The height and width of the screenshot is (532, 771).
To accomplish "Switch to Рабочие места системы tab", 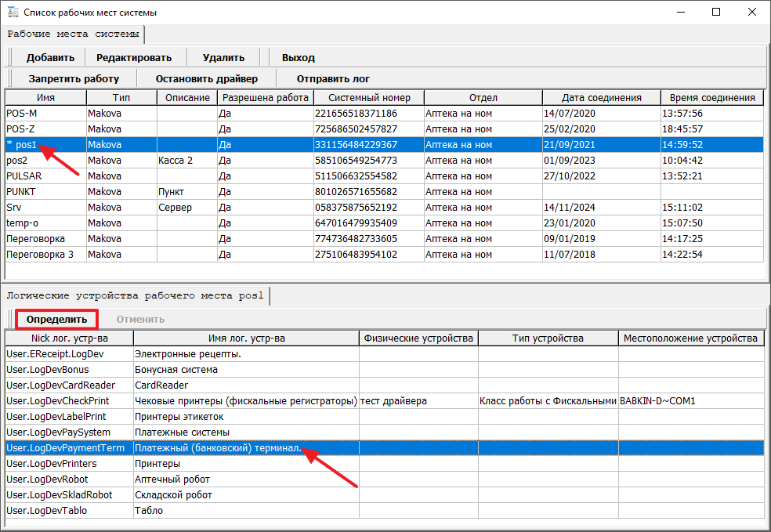I will pyautogui.click(x=74, y=34).
